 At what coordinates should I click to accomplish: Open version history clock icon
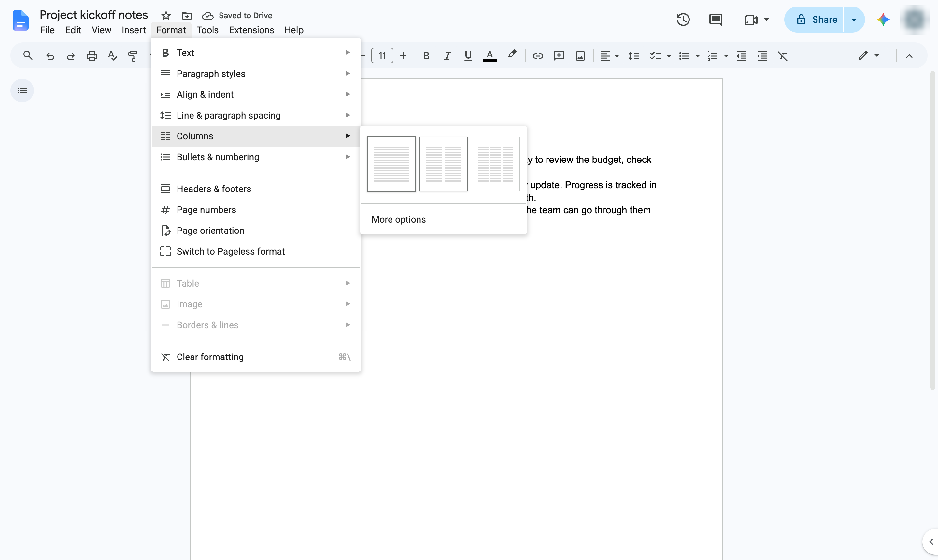683,20
